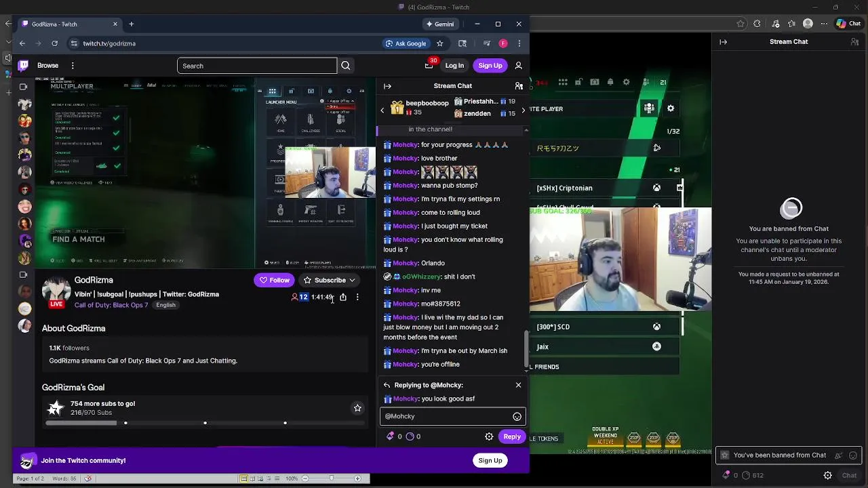View site information icon in address bar
The image size is (868, 488).
click(74, 43)
